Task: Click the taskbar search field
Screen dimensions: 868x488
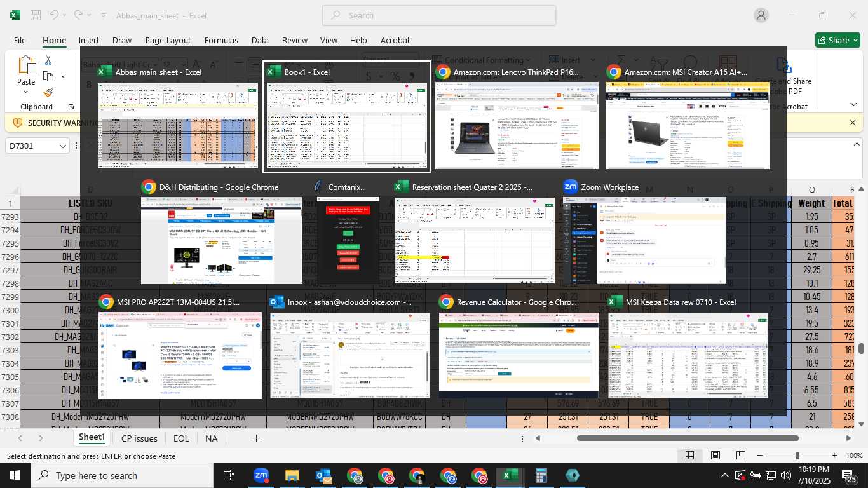Action: pyautogui.click(x=121, y=475)
